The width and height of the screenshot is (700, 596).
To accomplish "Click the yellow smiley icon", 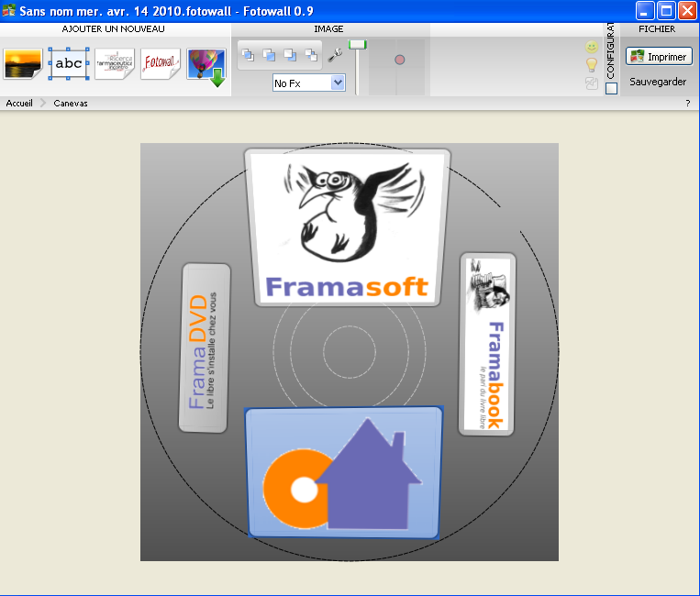I will [x=592, y=47].
